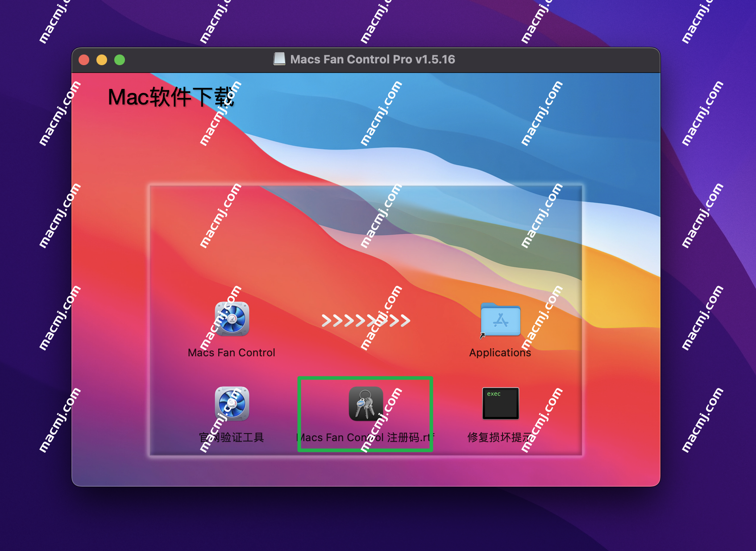Click the disk icon in the window title

[x=279, y=59]
